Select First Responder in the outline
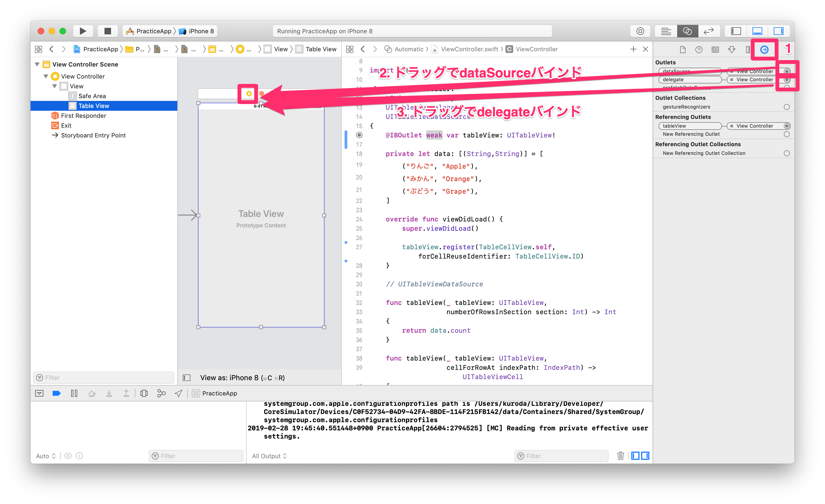825x504 pixels. coord(83,116)
